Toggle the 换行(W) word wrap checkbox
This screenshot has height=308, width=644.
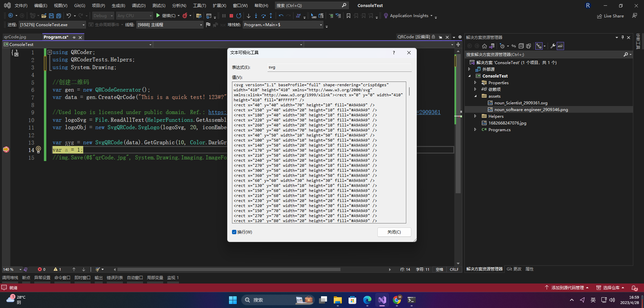point(234,232)
